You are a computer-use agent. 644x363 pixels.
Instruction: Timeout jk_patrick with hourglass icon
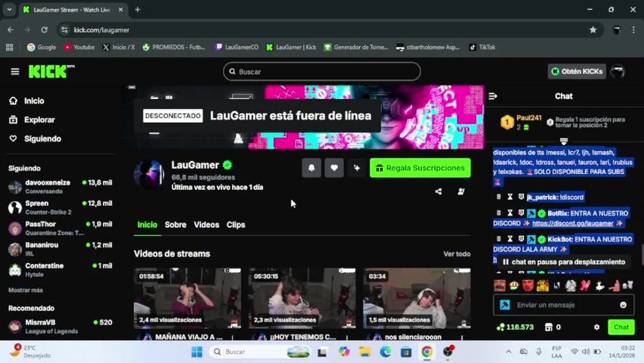click(510, 197)
